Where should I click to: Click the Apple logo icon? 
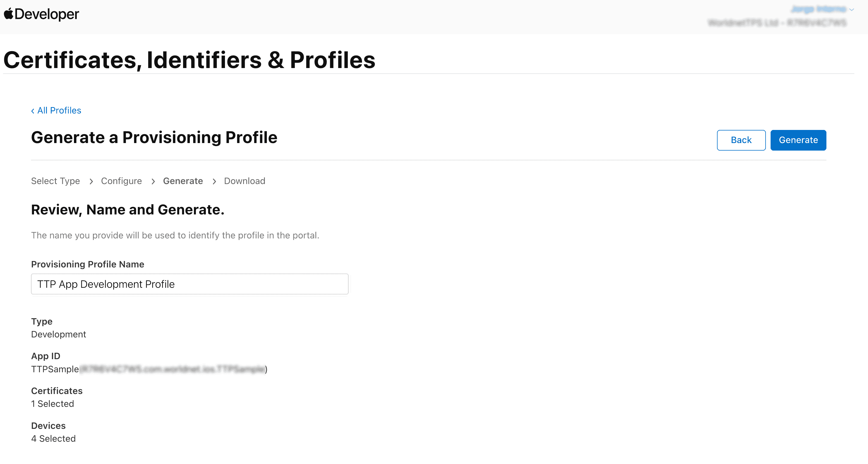click(x=8, y=14)
